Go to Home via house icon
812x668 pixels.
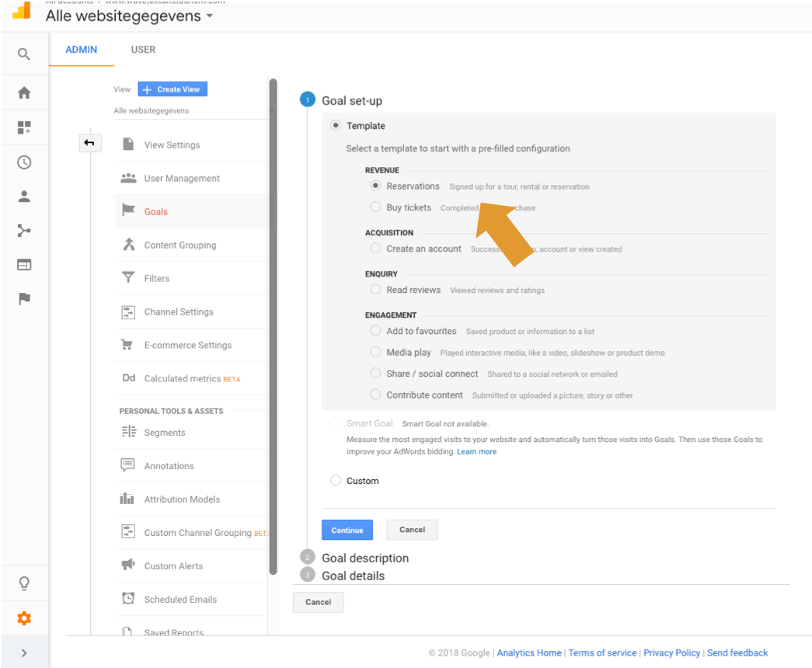(x=24, y=92)
